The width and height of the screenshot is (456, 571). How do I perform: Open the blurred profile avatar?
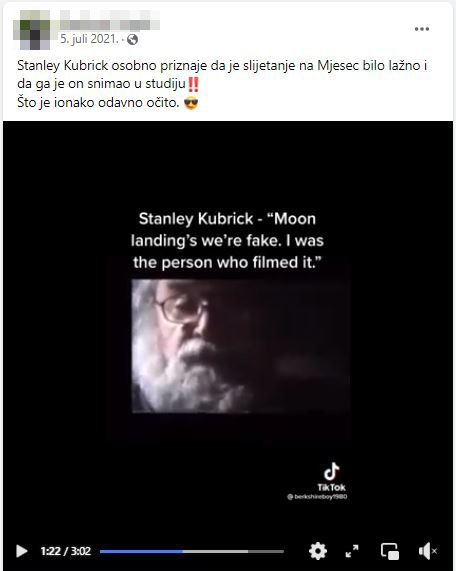point(31,29)
